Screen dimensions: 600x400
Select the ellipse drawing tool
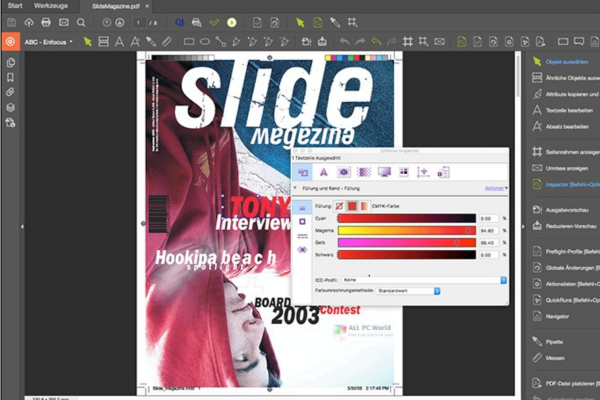click(x=205, y=41)
